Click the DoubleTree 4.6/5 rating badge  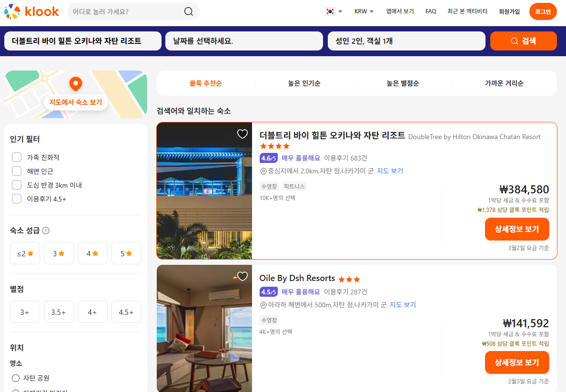click(x=269, y=158)
